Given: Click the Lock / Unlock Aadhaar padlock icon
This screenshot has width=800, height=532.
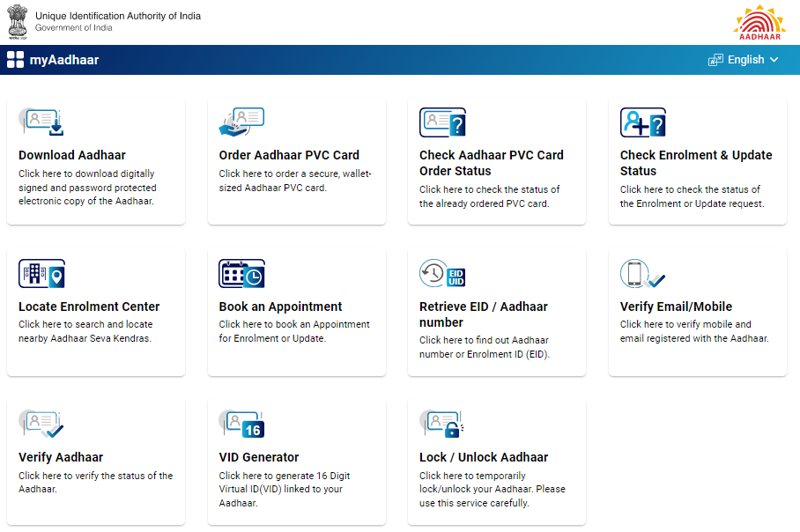Looking at the screenshot, I should click(441, 424).
